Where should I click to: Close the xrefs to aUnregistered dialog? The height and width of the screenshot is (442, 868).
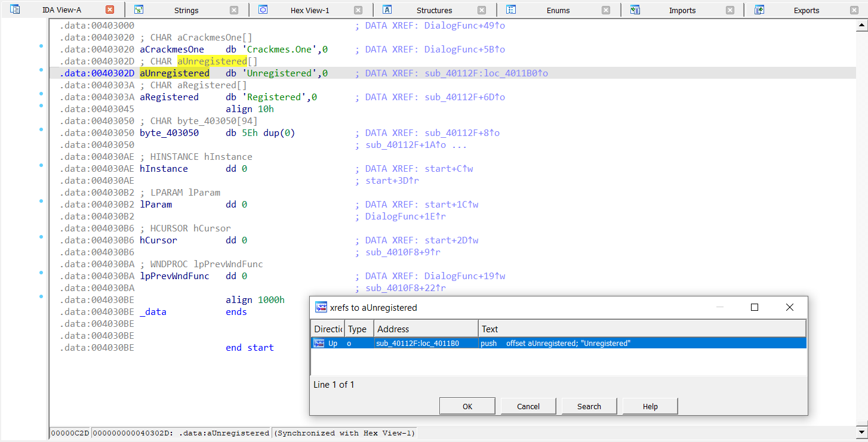pyautogui.click(x=790, y=307)
